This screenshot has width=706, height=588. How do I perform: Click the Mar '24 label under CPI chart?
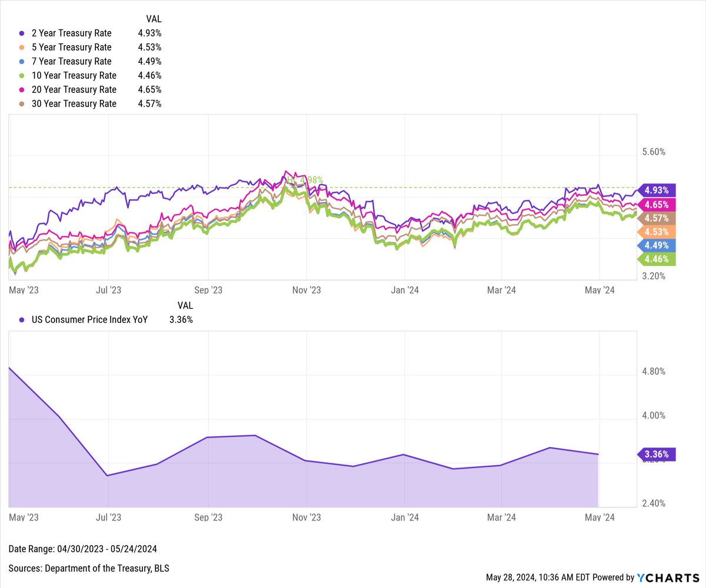(501, 517)
